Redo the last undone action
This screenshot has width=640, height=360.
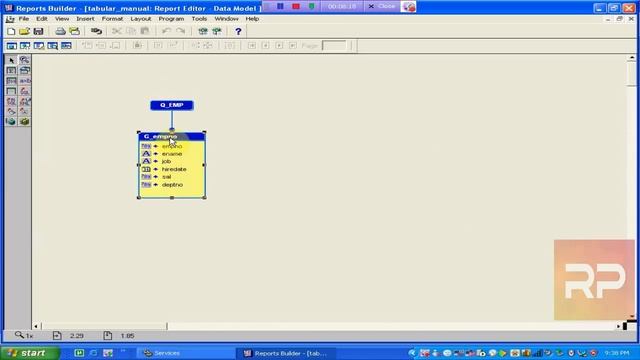point(180,31)
